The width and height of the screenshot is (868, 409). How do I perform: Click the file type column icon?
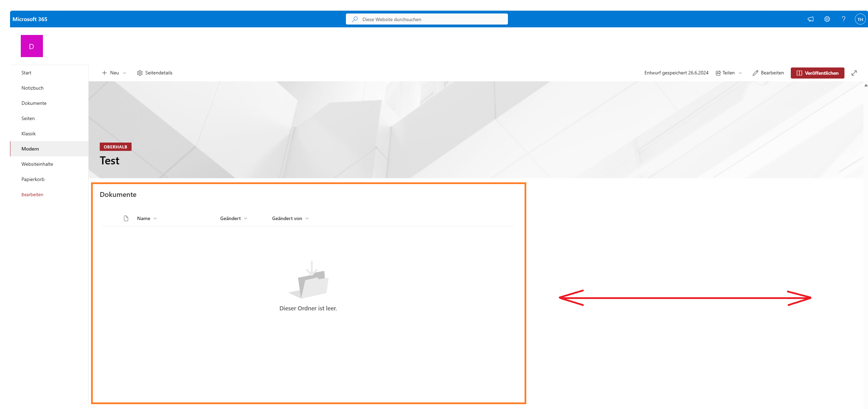pyautogui.click(x=126, y=218)
